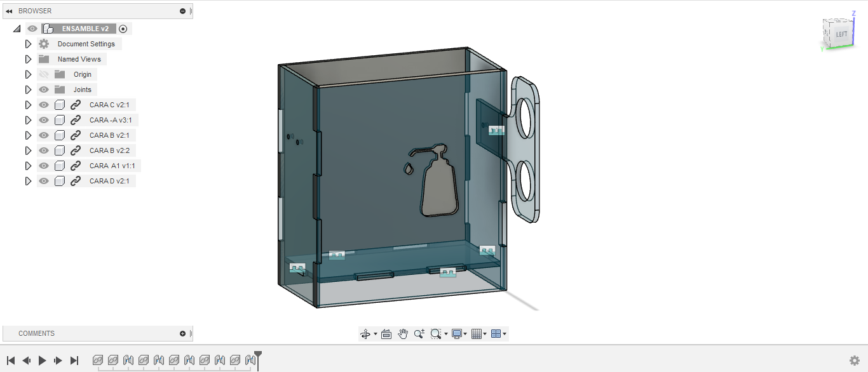
Task: Click the Browser panel minus icon
Action: [183, 11]
